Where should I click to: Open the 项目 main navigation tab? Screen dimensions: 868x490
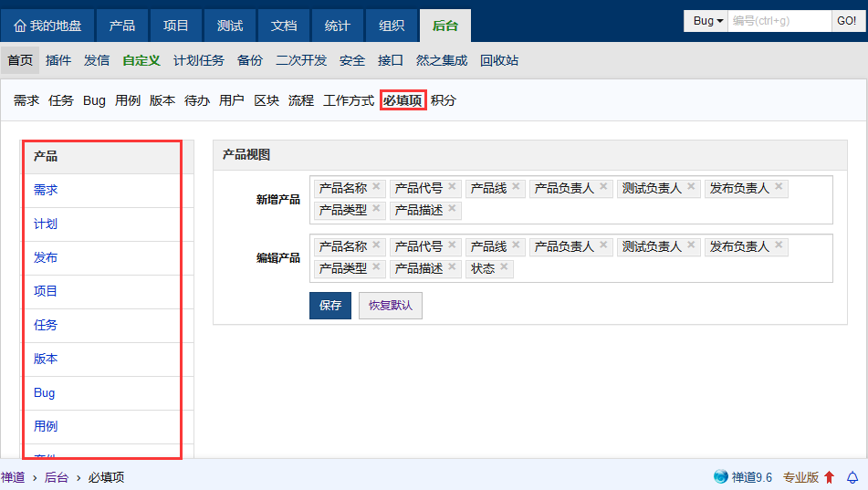pos(175,26)
